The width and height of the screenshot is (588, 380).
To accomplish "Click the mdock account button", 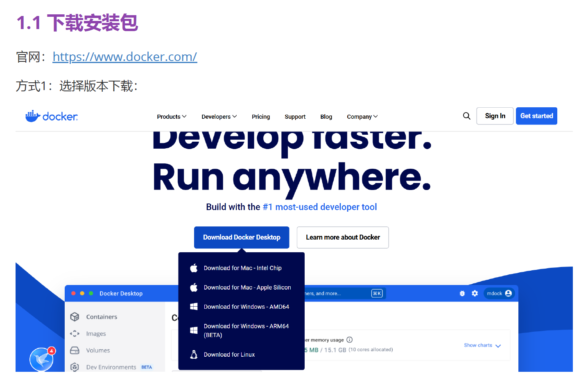I will point(499,293).
